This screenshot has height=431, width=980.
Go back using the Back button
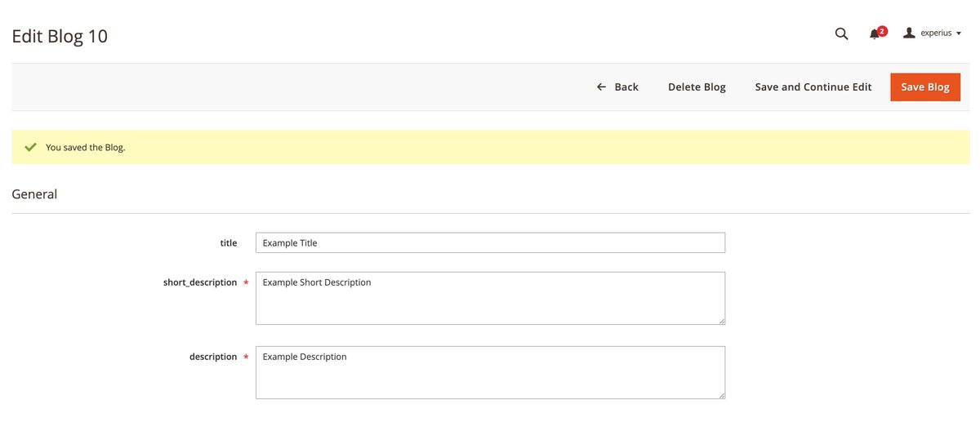pyautogui.click(x=617, y=87)
